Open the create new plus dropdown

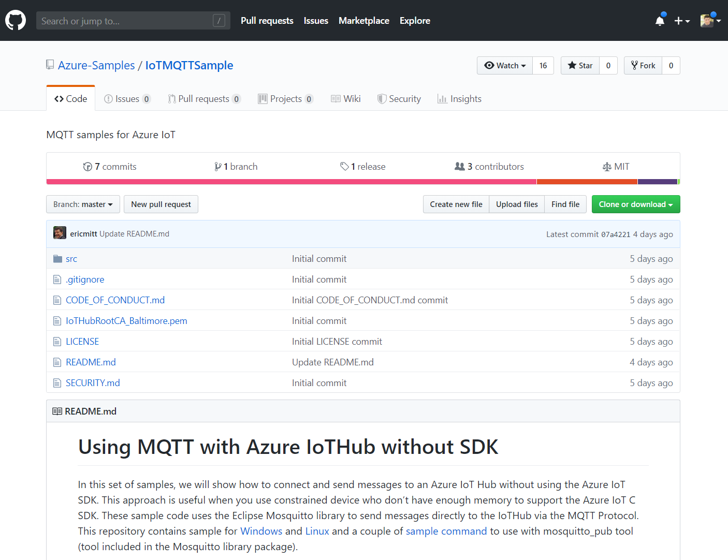click(682, 20)
